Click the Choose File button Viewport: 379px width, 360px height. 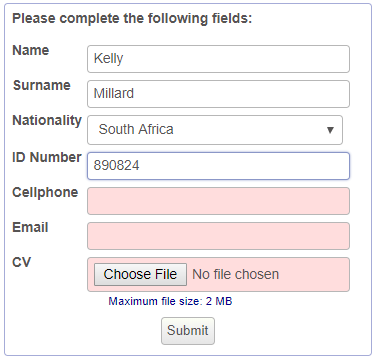tap(140, 275)
